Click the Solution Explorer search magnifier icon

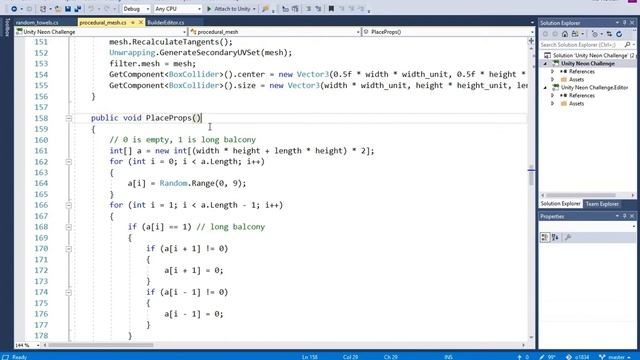[628, 44]
